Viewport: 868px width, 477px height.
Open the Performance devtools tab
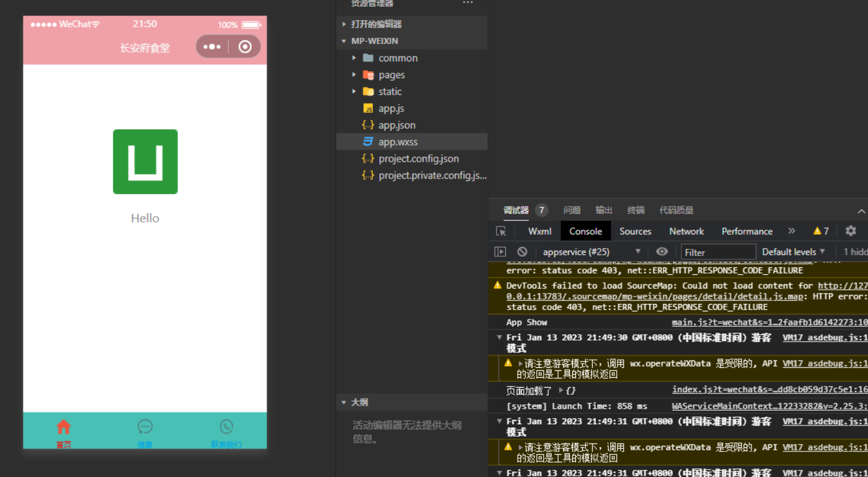click(747, 231)
